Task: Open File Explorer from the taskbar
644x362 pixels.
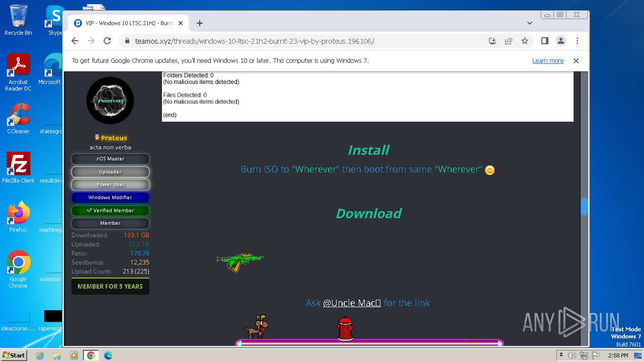Action: [57, 355]
